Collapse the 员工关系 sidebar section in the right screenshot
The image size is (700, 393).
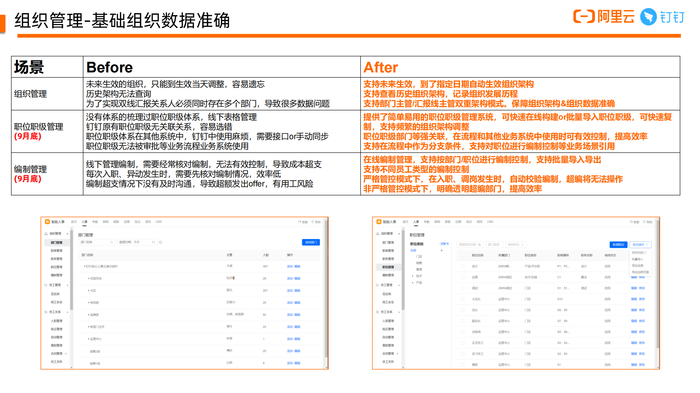tap(399, 312)
